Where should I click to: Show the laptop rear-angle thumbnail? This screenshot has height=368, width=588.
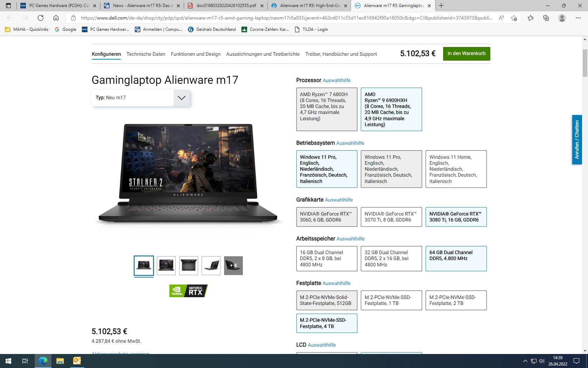211,266
